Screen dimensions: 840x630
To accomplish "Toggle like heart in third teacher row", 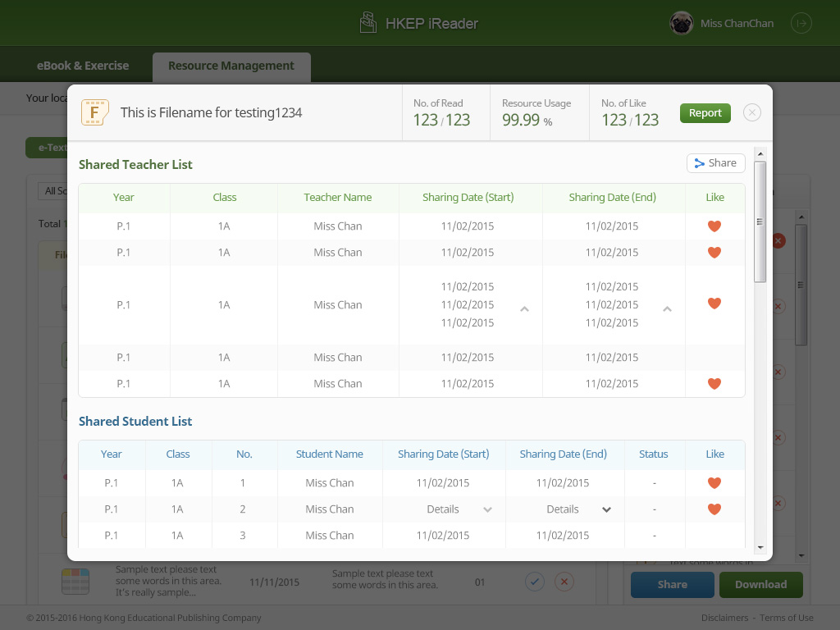I will pos(714,304).
